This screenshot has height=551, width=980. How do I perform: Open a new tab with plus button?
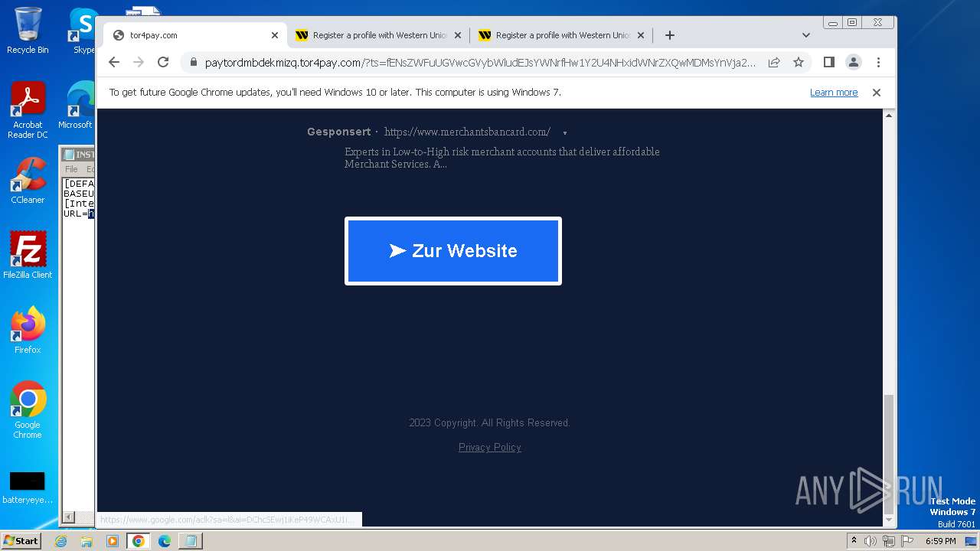670,35
